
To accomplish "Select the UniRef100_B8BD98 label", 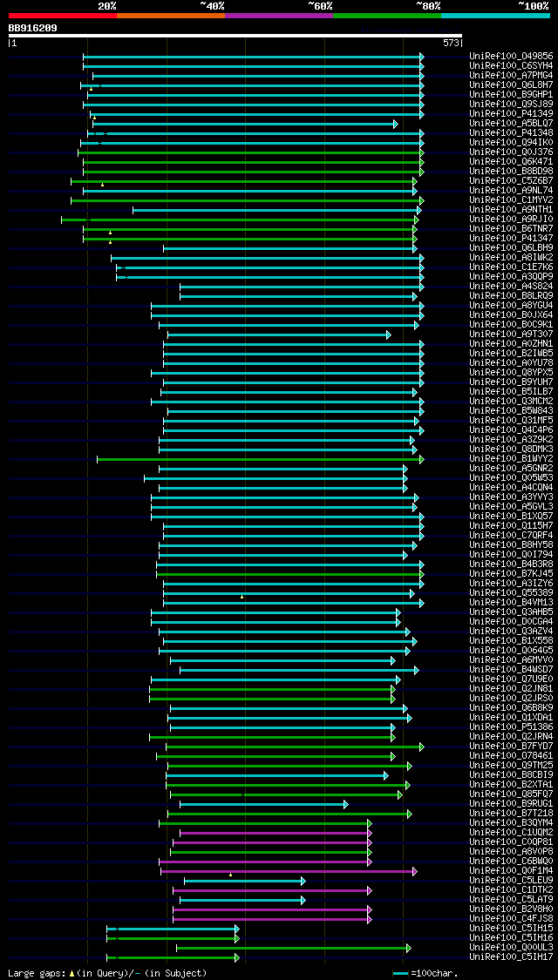I will (x=511, y=172).
